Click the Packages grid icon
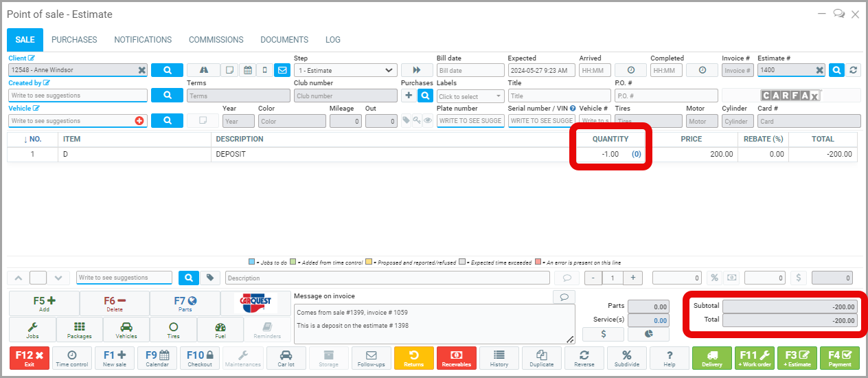 click(x=80, y=330)
